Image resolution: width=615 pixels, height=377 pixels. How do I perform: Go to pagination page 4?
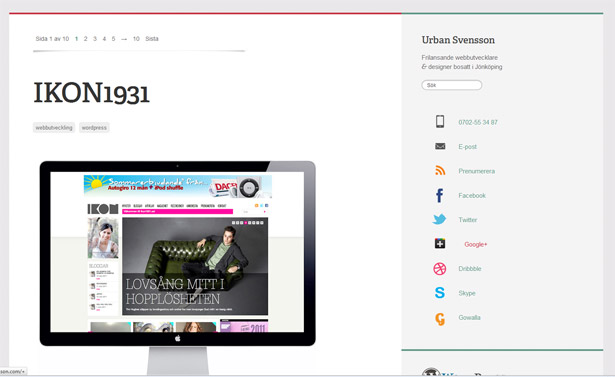(104, 39)
